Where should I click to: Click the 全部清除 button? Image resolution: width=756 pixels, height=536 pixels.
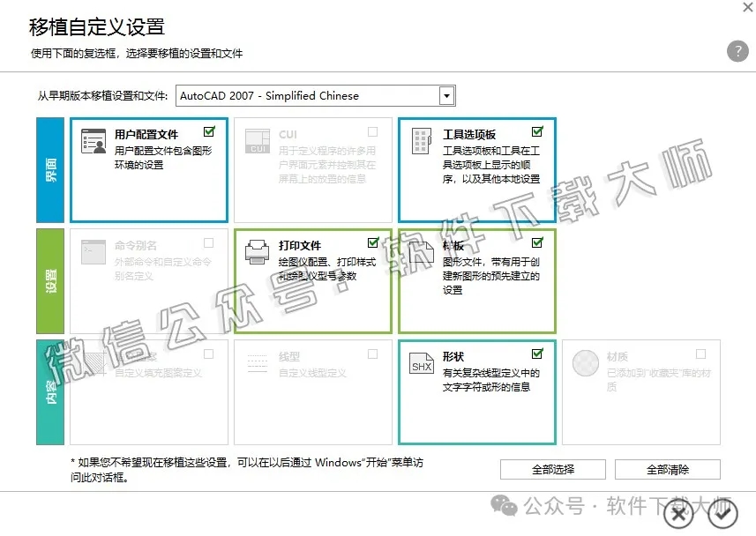point(667,469)
